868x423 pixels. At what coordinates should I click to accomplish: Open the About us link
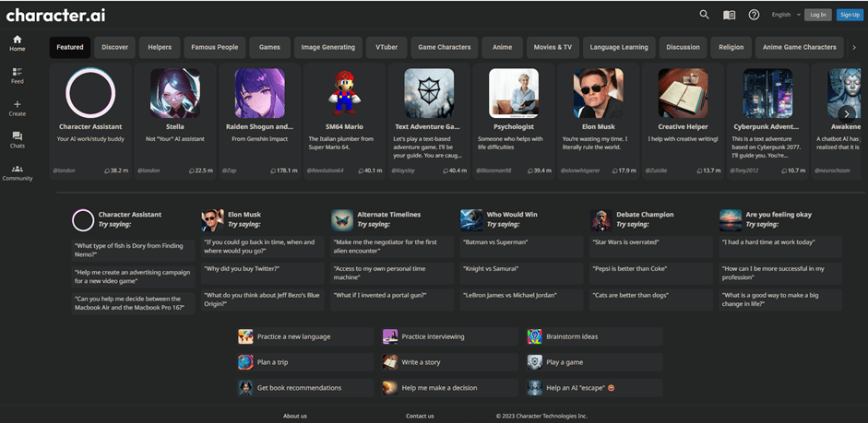(295, 416)
